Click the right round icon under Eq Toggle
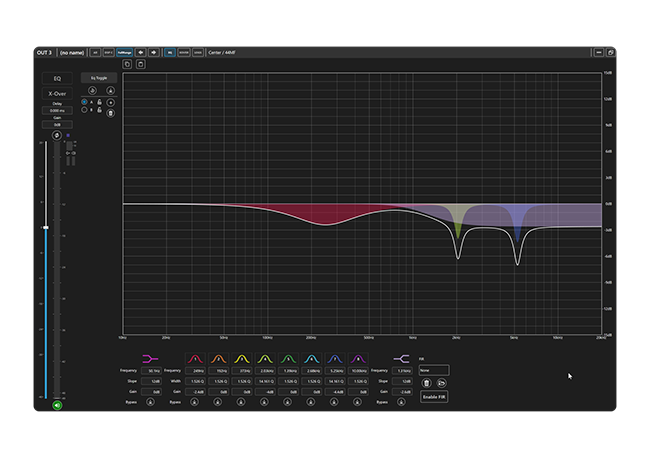Viewport: 650px width, 459px height. (x=110, y=90)
